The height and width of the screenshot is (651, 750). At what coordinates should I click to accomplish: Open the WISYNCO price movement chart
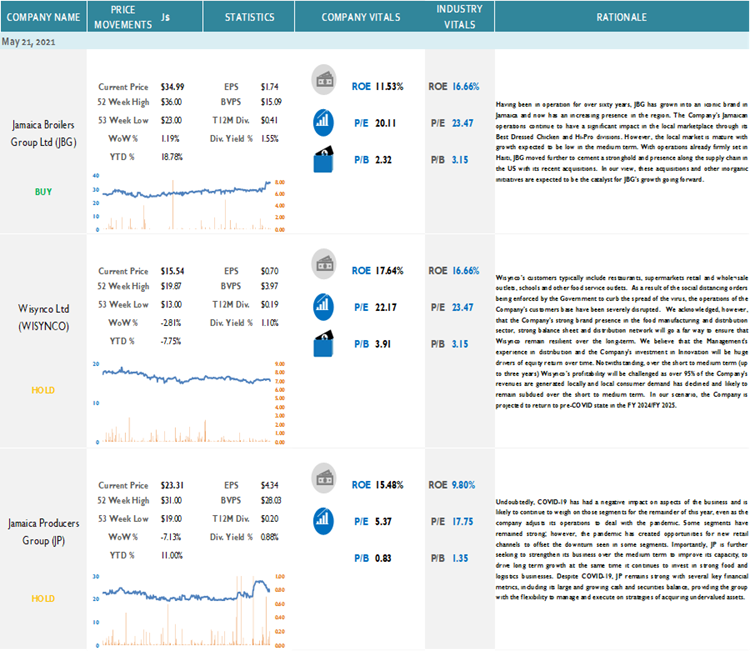pos(189,403)
